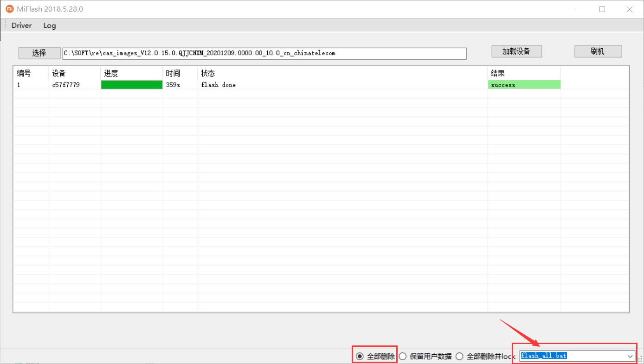Click the 359s time cell

coord(180,85)
